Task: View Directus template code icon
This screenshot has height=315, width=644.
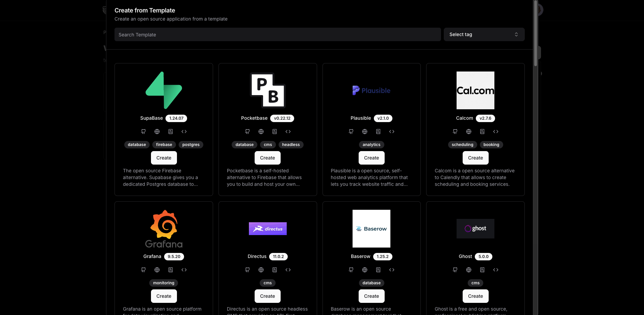Action: tap(288, 270)
